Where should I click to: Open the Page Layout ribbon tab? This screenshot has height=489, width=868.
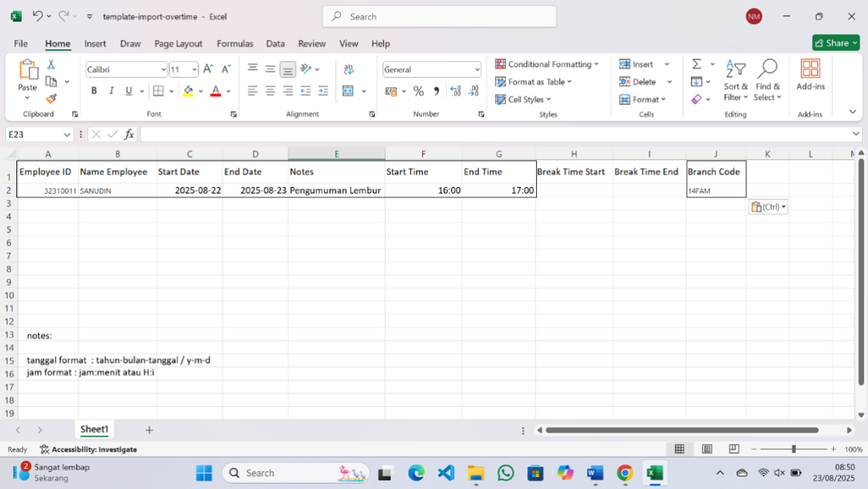point(178,44)
